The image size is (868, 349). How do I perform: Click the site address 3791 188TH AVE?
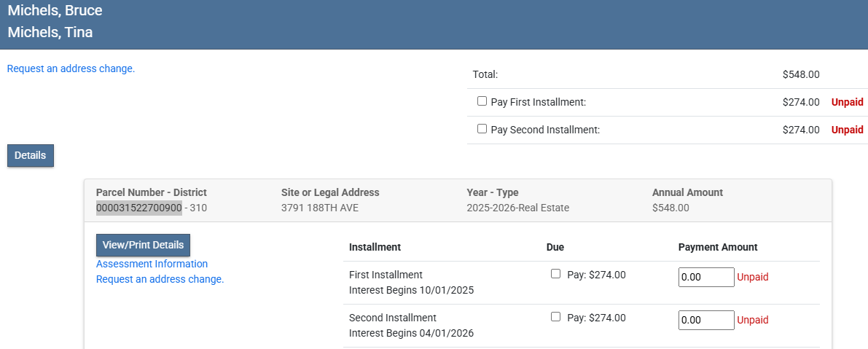pos(319,208)
